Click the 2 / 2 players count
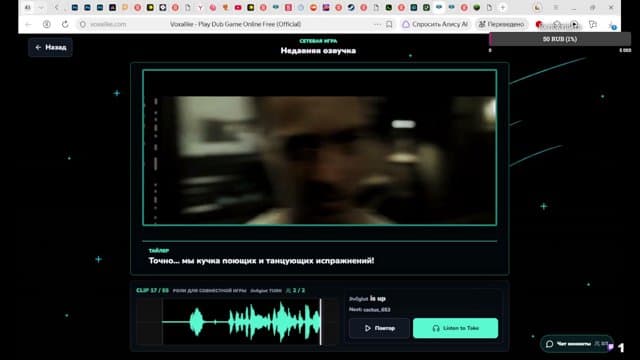Viewport: 640px width, 360px height. click(296, 291)
